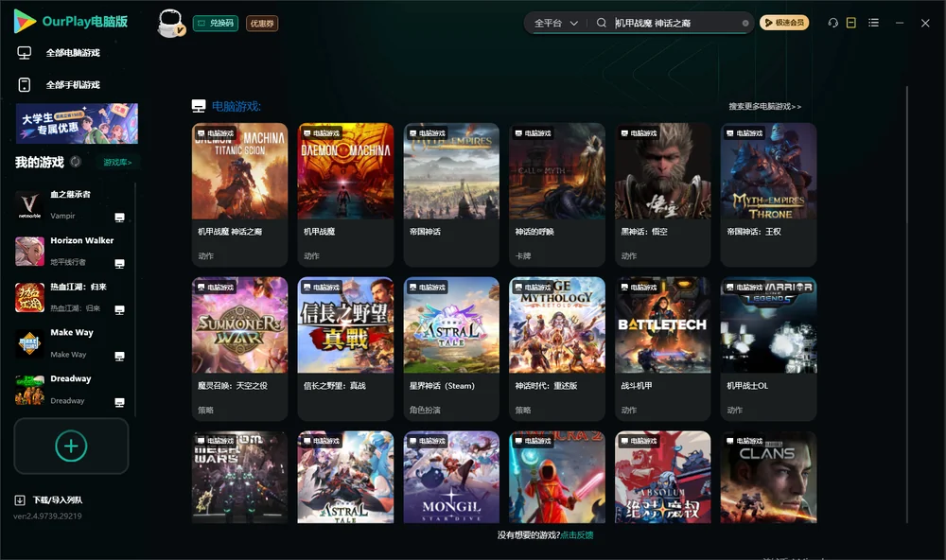This screenshot has height=560, width=946.
Task: Refresh the 我的游戏 list
Action: (76, 162)
